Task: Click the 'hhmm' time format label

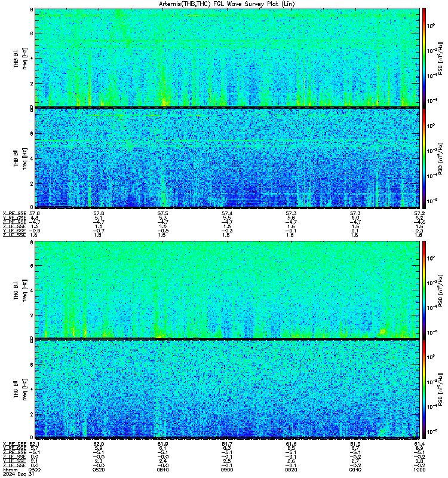Action: point(10,470)
